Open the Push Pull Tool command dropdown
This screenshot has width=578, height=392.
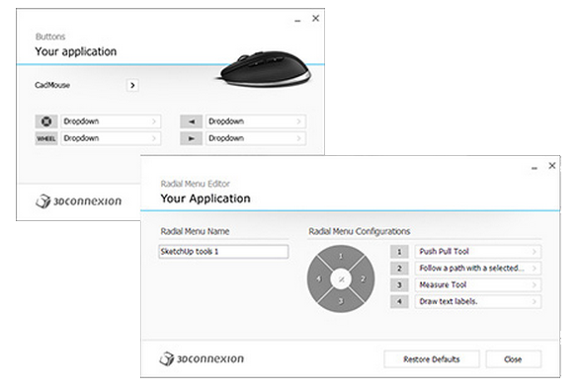coord(478,252)
